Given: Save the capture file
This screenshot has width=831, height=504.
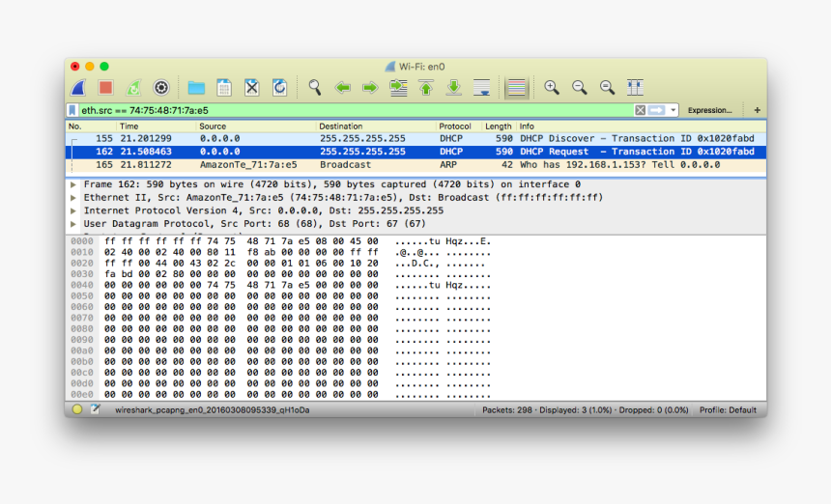Looking at the screenshot, I should [224, 87].
